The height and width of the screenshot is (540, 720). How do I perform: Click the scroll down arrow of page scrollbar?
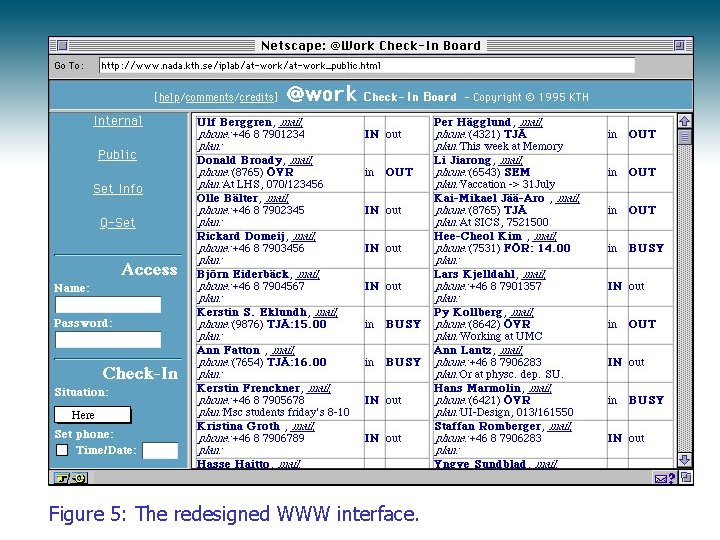(x=684, y=460)
